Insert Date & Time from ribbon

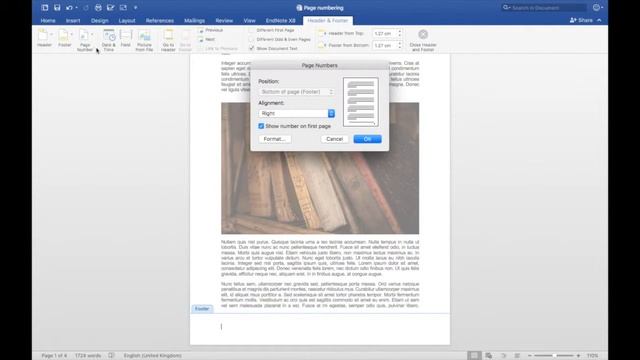pos(109,40)
